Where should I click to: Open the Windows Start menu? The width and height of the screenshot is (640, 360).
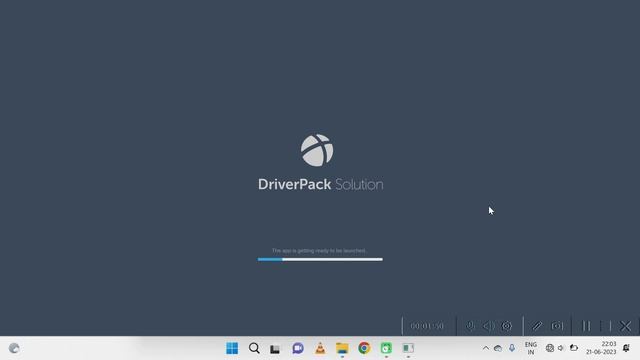click(232, 348)
